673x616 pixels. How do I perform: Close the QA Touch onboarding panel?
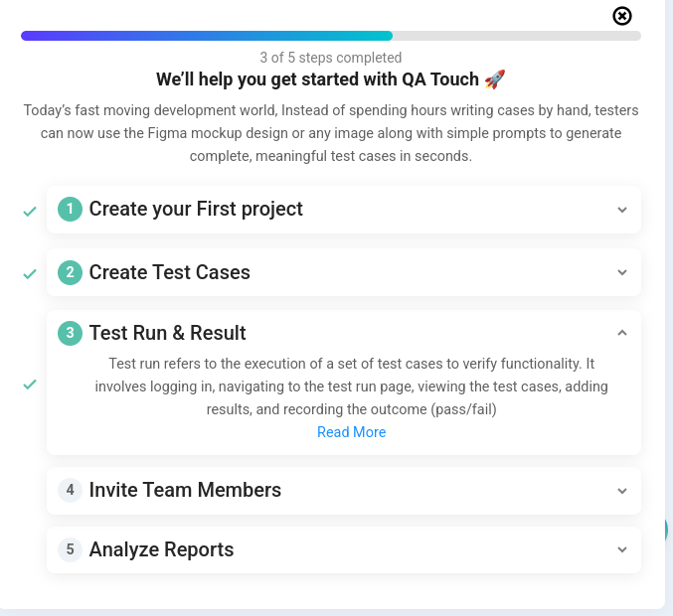click(622, 16)
